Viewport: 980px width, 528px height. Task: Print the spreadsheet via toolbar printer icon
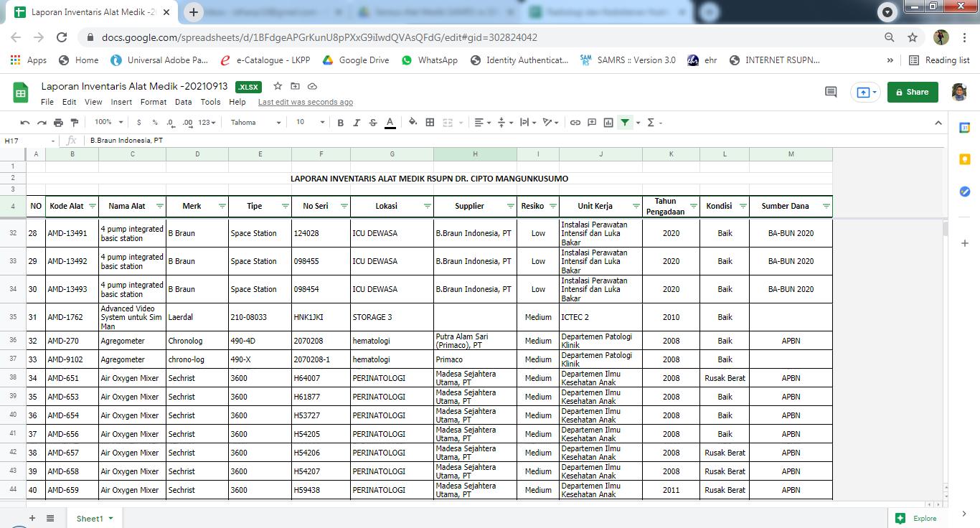(58, 123)
